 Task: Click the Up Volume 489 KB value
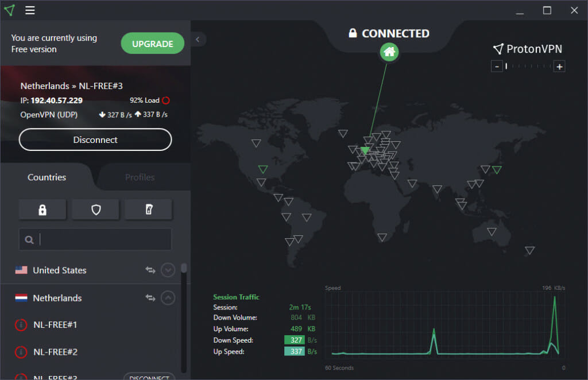point(303,329)
